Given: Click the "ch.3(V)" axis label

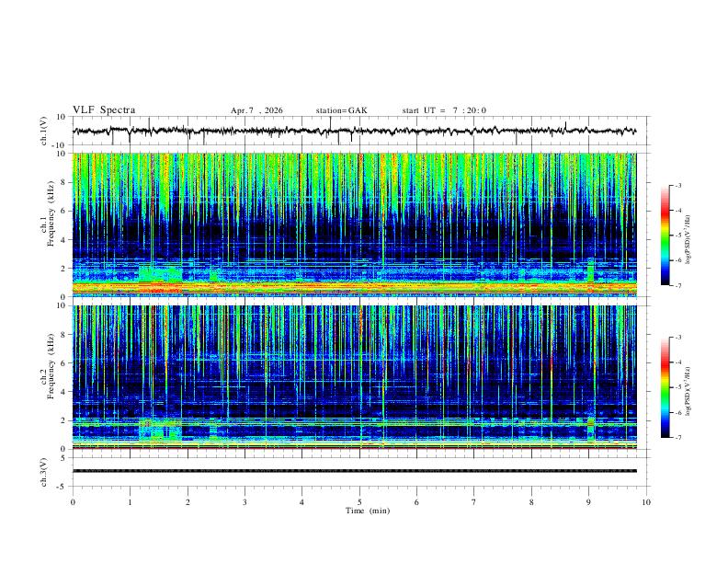Looking at the screenshot, I should 44,472.
